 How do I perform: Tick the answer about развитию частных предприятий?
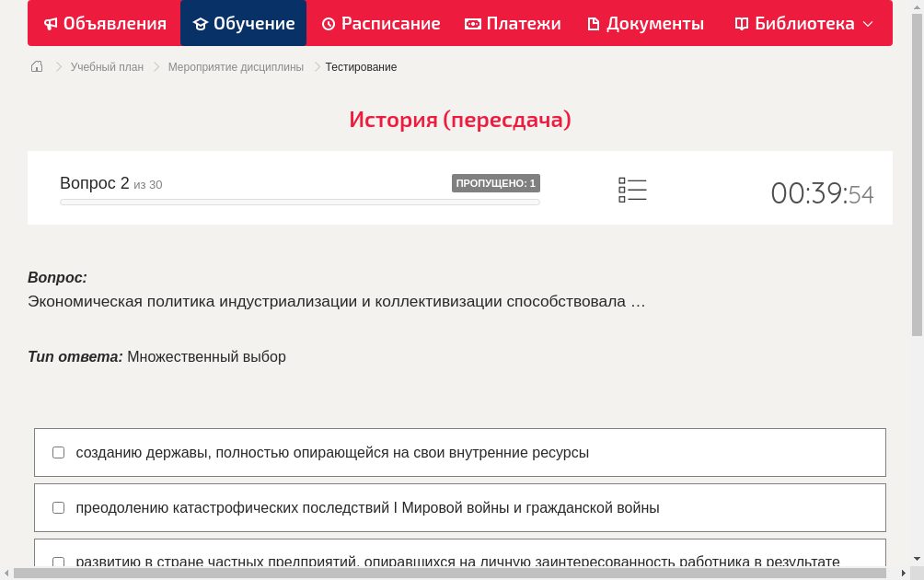[x=58, y=563]
